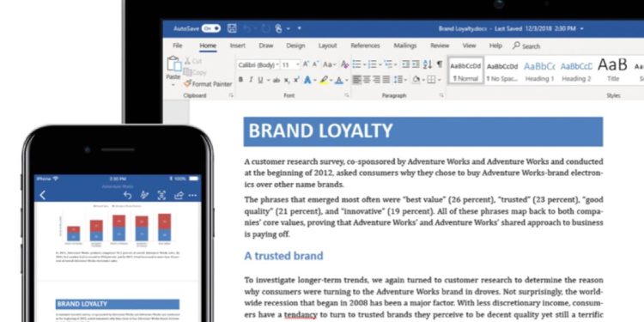The width and height of the screenshot is (644, 322).
Task: Switch to the Insert tab
Action: (237, 46)
